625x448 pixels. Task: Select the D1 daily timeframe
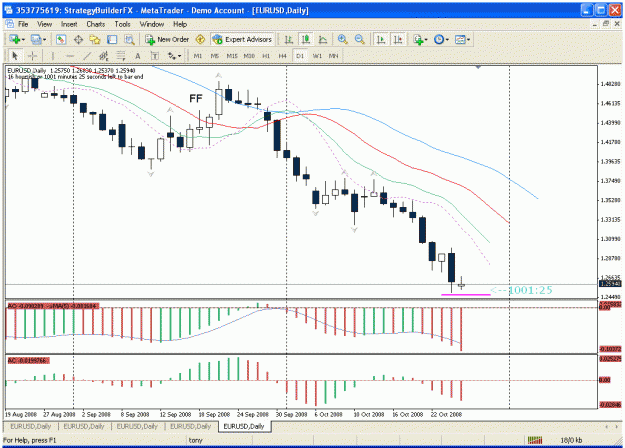(300, 56)
